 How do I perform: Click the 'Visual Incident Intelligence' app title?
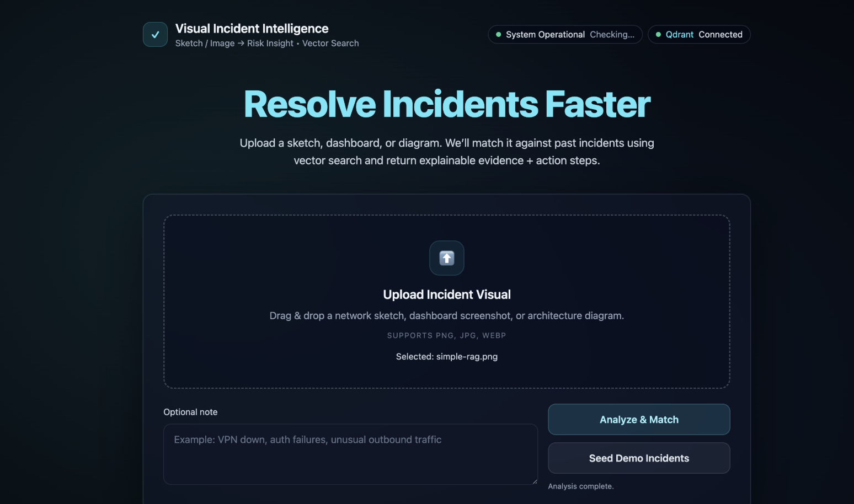coord(252,28)
